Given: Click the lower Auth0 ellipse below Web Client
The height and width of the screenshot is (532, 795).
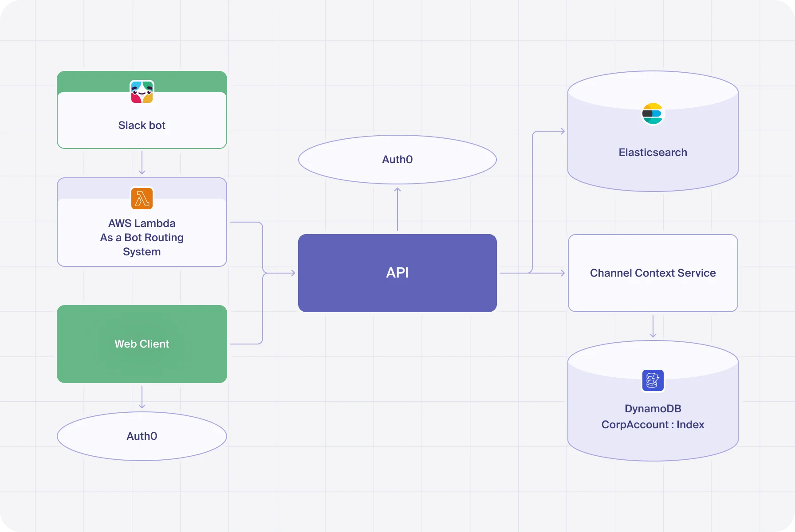Looking at the screenshot, I should [x=142, y=436].
